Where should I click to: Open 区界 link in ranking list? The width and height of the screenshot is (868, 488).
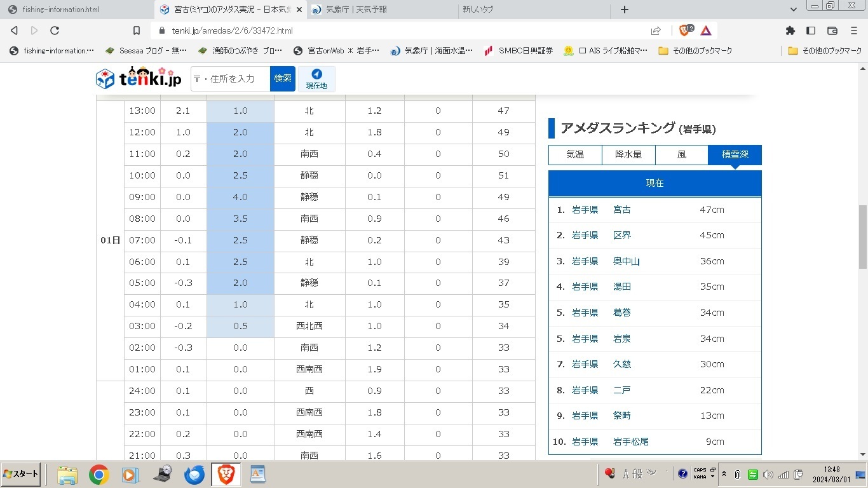[x=622, y=235]
